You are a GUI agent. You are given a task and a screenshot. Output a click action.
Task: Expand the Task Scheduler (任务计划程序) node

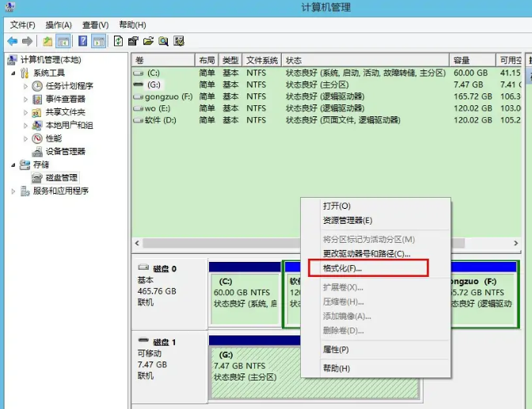(25, 86)
